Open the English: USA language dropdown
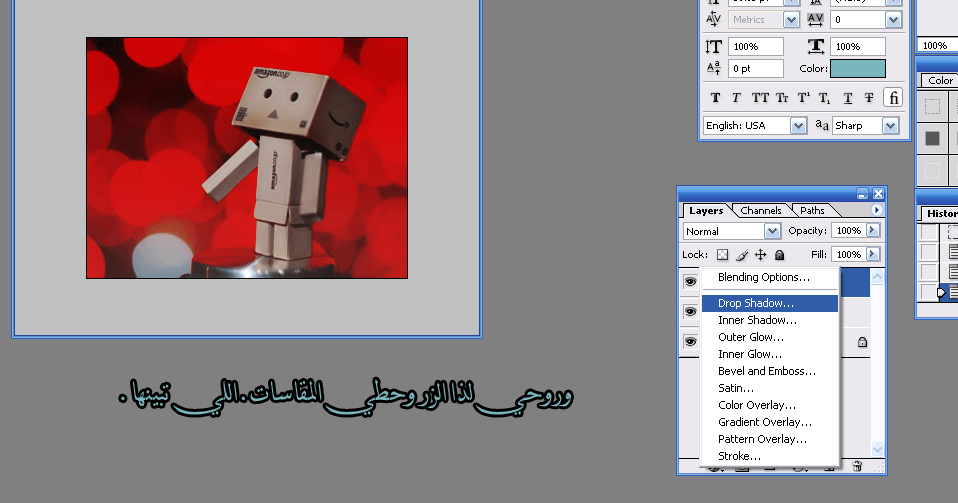Image resolution: width=958 pixels, height=503 pixels. [x=755, y=126]
